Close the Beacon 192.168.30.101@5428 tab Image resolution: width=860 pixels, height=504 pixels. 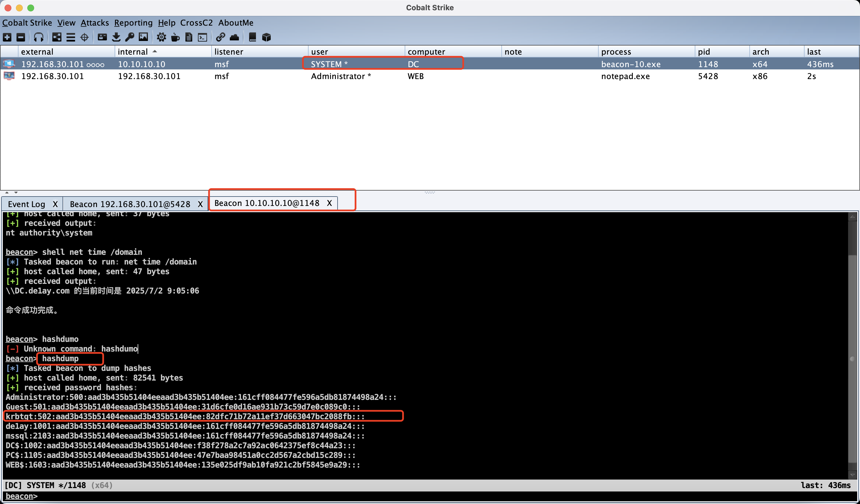coord(200,204)
